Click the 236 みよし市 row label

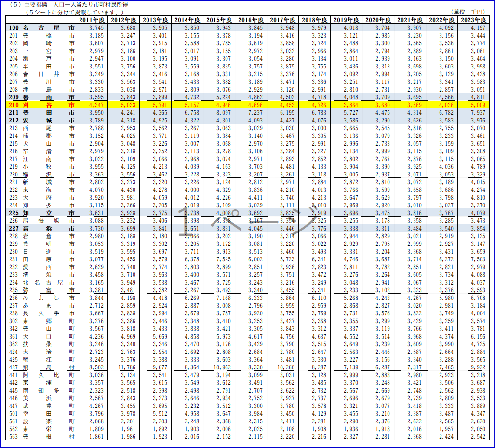[x=41, y=298]
